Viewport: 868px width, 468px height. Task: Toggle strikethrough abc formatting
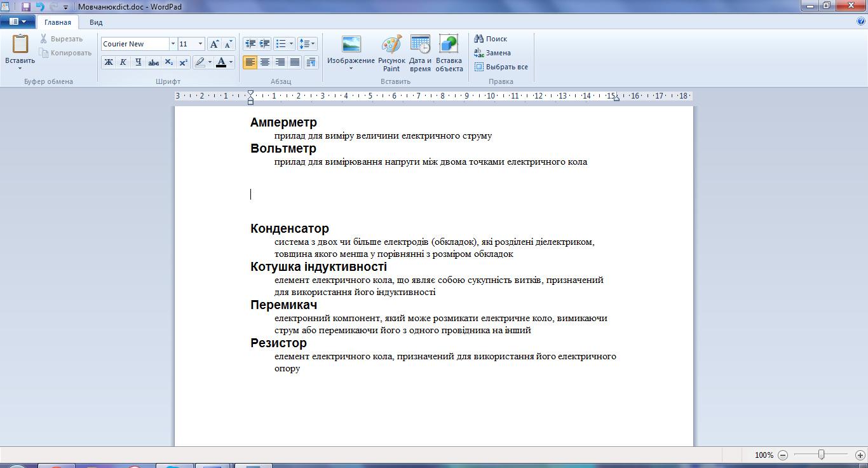[153, 62]
